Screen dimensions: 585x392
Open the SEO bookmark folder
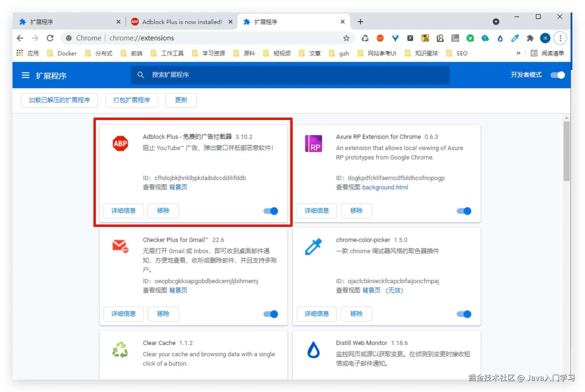coord(457,53)
